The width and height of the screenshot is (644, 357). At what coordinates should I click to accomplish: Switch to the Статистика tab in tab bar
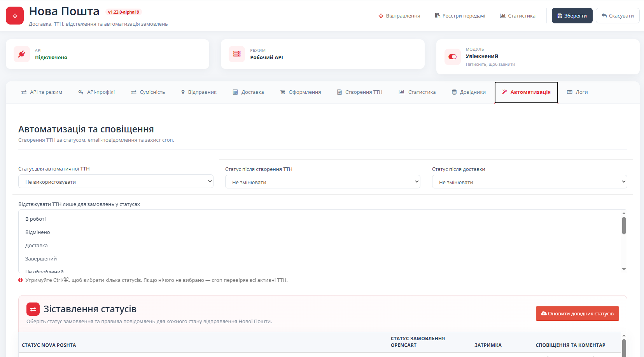tap(417, 92)
